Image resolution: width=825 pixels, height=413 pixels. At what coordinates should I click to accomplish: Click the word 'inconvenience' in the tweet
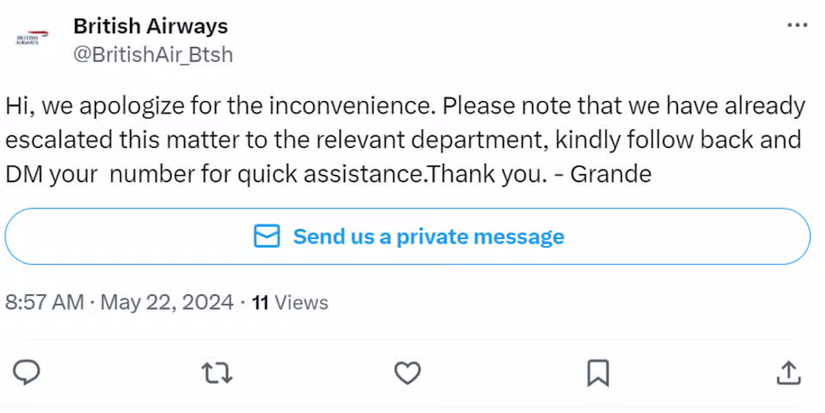[354, 106]
